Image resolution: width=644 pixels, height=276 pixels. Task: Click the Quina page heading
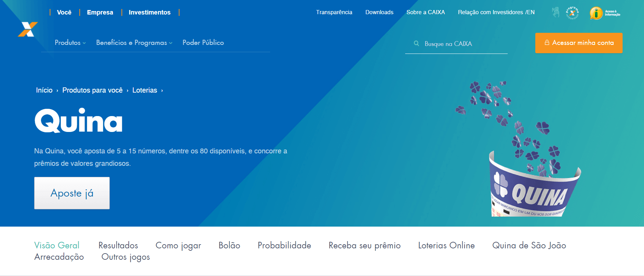79,121
